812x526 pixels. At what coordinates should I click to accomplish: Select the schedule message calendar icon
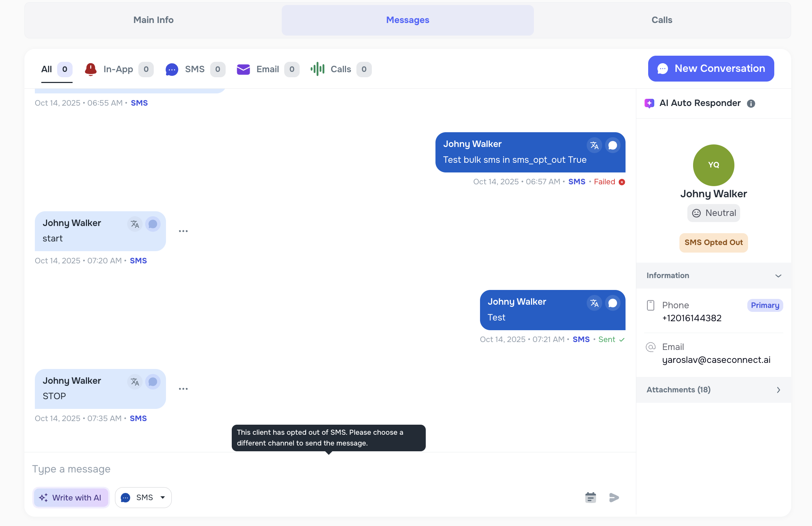click(591, 498)
